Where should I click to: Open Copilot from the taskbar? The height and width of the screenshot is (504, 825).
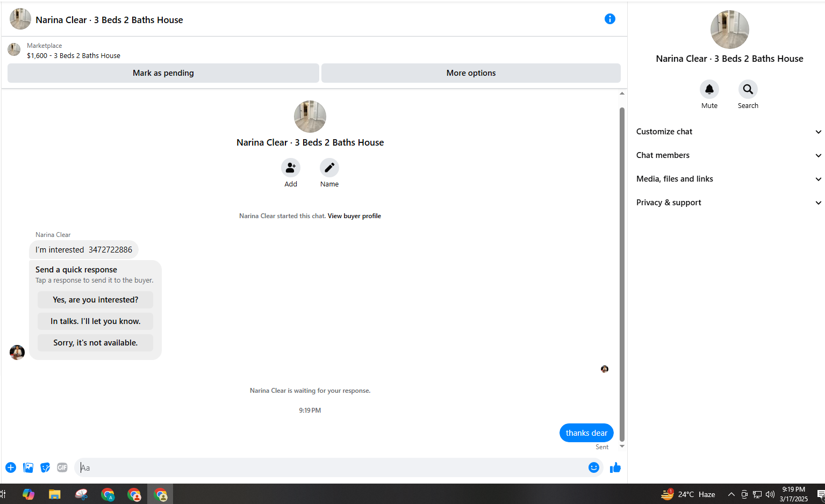(x=28, y=494)
